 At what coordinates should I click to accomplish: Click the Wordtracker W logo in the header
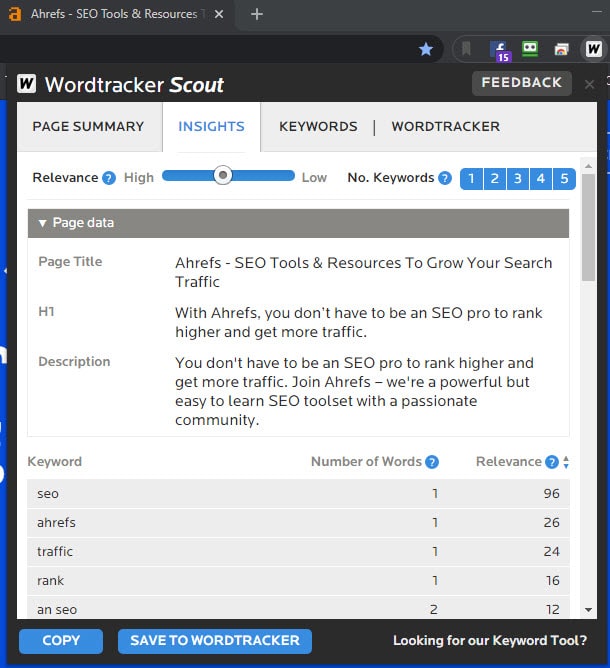(26, 84)
